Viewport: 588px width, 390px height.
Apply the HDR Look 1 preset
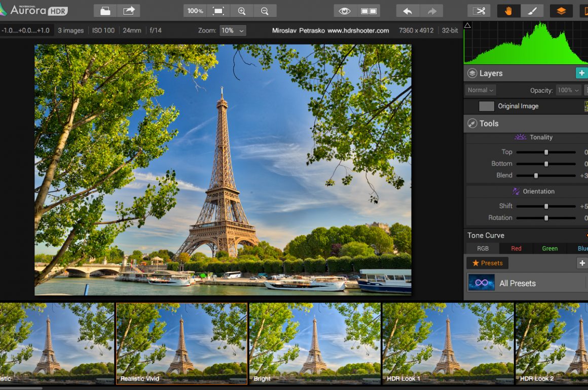[448, 343]
